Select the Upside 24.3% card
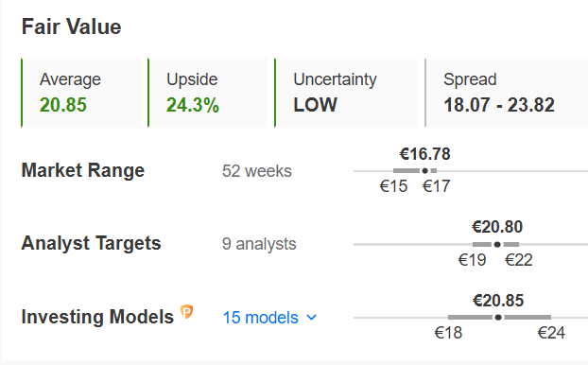The height and width of the screenshot is (365, 588). (208, 93)
